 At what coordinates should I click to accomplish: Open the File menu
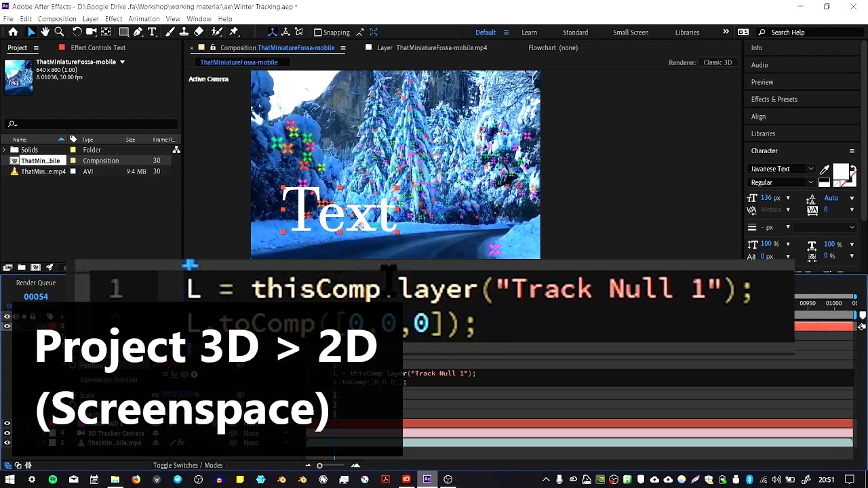[8, 19]
